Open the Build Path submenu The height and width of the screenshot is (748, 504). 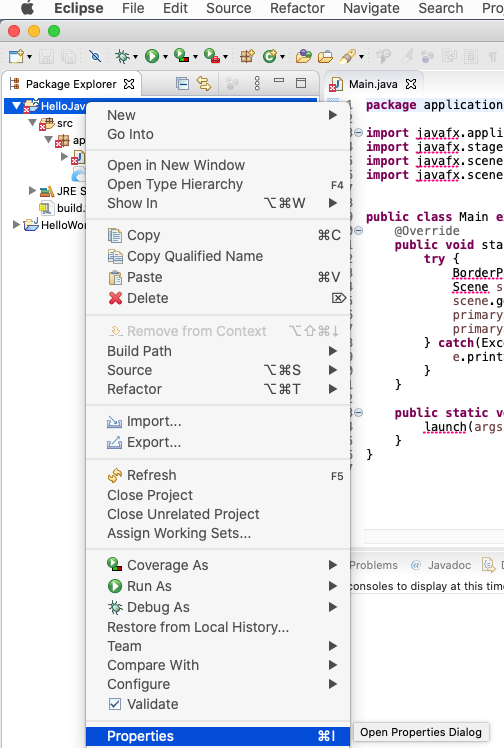pyautogui.click(x=217, y=351)
